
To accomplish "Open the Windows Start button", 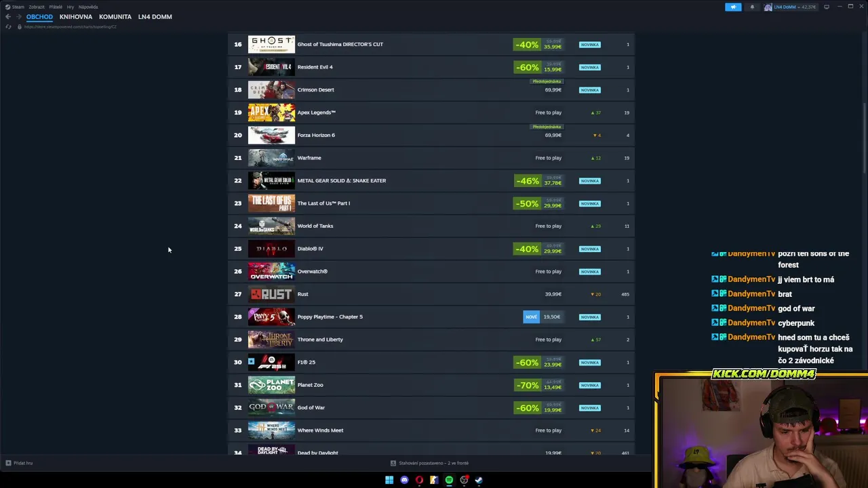I will pos(389,480).
